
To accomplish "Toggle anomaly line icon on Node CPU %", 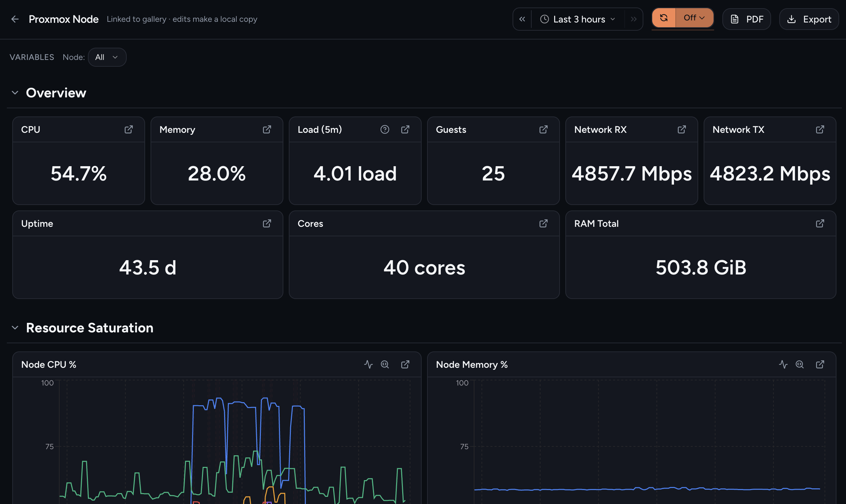I will [x=368, y=364].
